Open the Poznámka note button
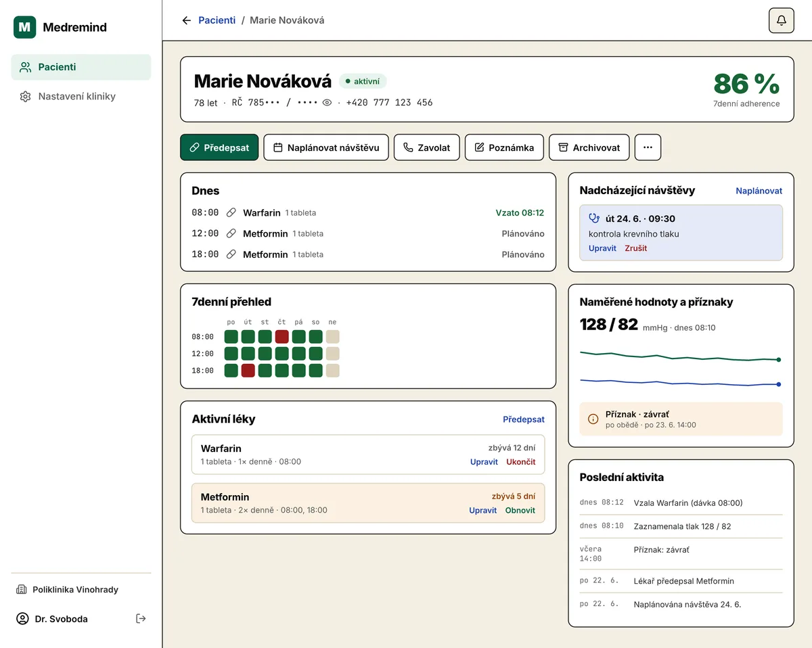This screenshot has width=812, height=648. (x=504, y=147)
